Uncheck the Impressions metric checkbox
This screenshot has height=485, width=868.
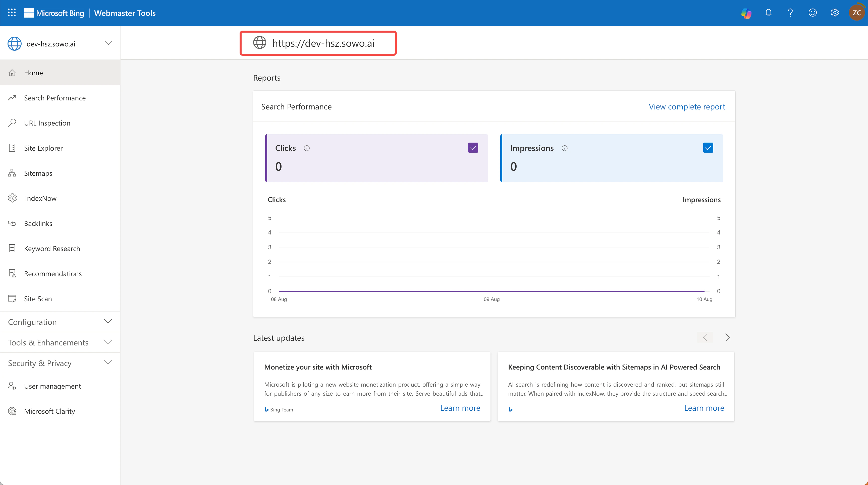tap(708, 148)
